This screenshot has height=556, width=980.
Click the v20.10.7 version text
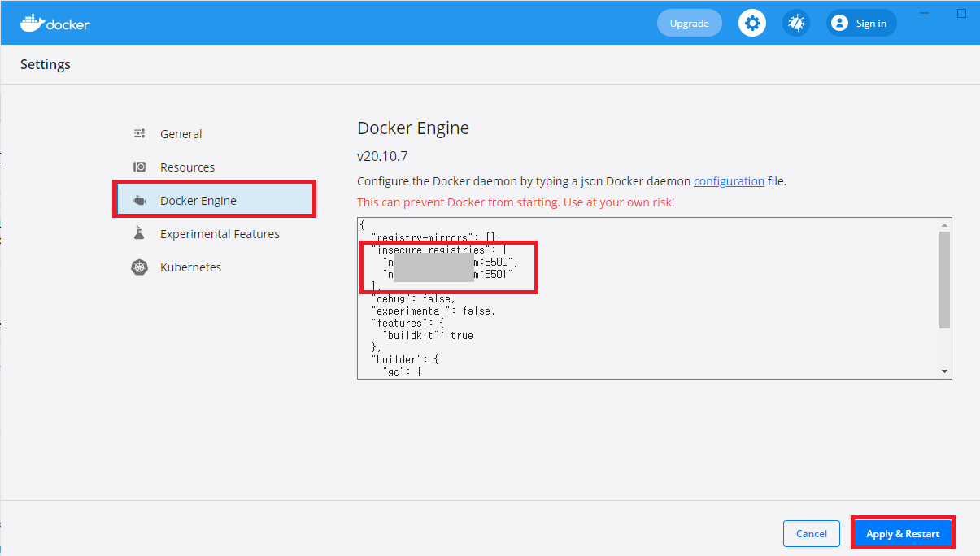pos(382,156)
